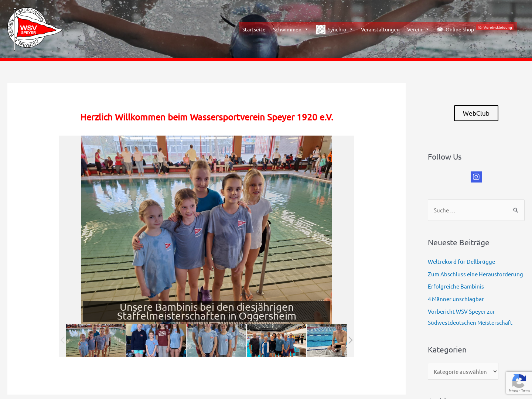Click the für Vereinskleidung badge
The height and width of the screenshot is (399, 532).
tap(495, 27)
